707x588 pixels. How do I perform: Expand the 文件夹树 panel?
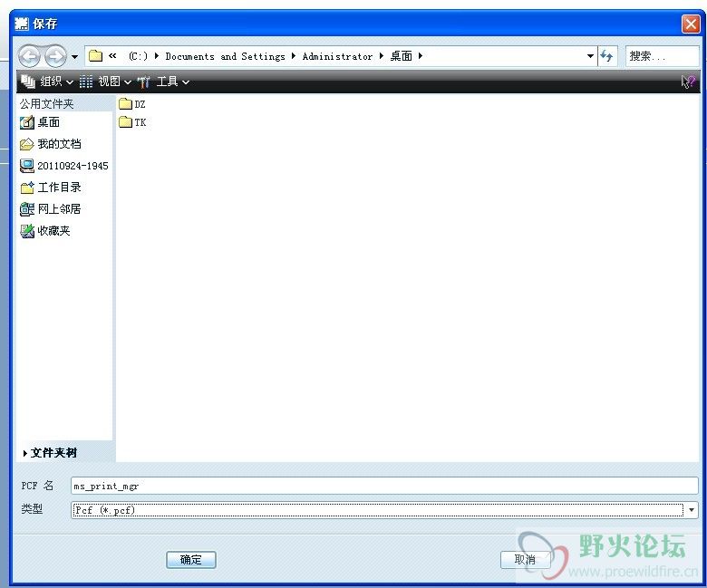point(50,452)
